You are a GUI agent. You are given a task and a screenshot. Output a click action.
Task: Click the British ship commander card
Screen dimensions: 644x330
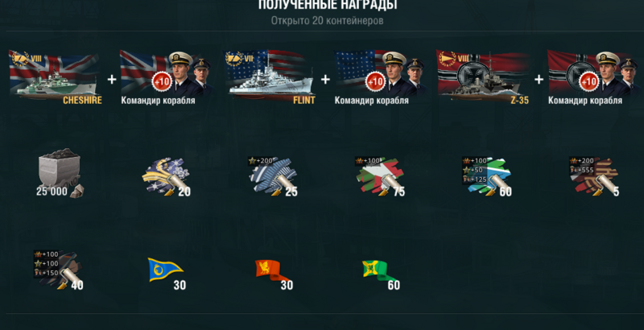pos(167,77)
